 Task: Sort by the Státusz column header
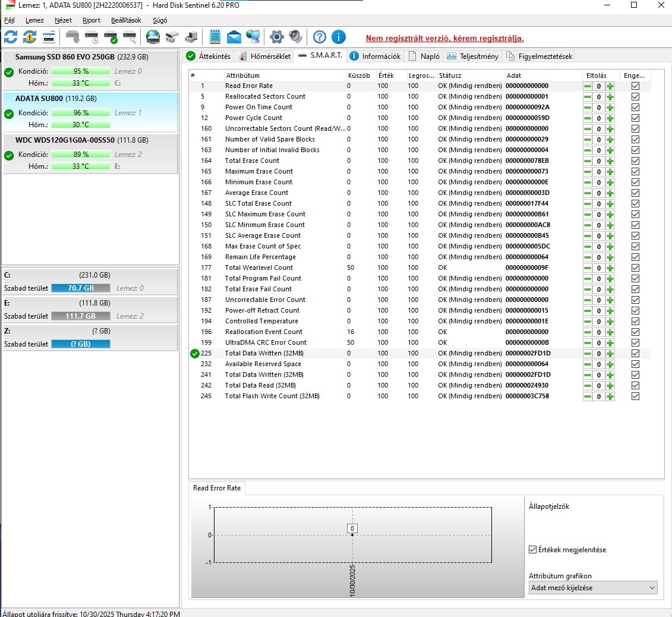click(470, 75)
